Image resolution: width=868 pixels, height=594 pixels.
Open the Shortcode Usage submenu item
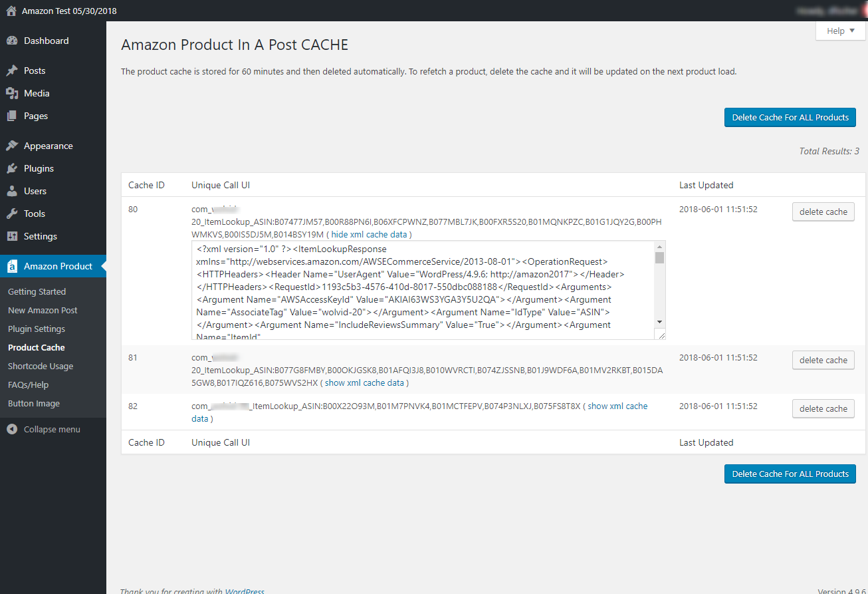41,366
